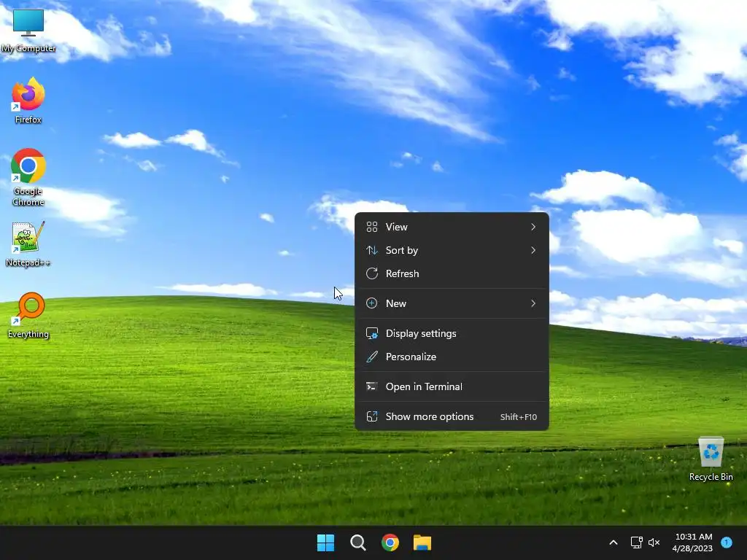The height and width of the screenshot is (560, 747).
Task: Choose Personalize from context menu
Action: (x=452, y=357)
